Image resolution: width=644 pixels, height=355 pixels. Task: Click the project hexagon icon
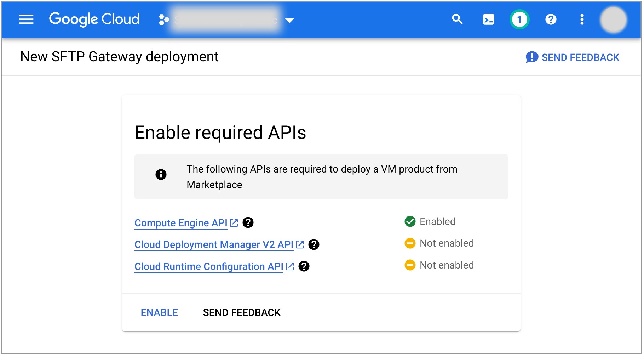pos(164,19)
